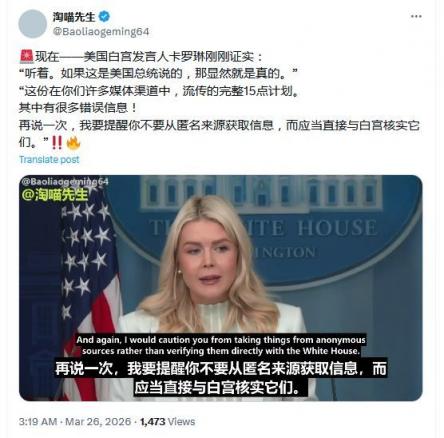Click the blue verified badge icon
The width and height of the screenshot is (444, 438).
click(x=104, y=16)
